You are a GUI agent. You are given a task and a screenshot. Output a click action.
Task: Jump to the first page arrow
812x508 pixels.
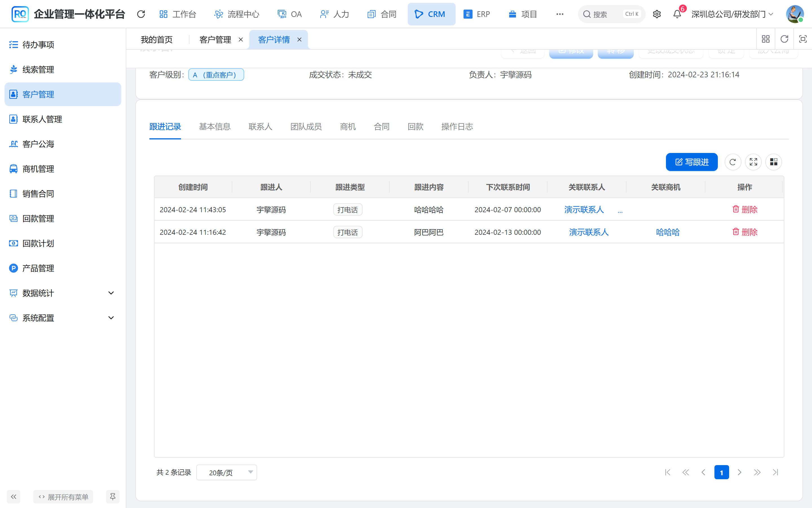click(668, 472)
